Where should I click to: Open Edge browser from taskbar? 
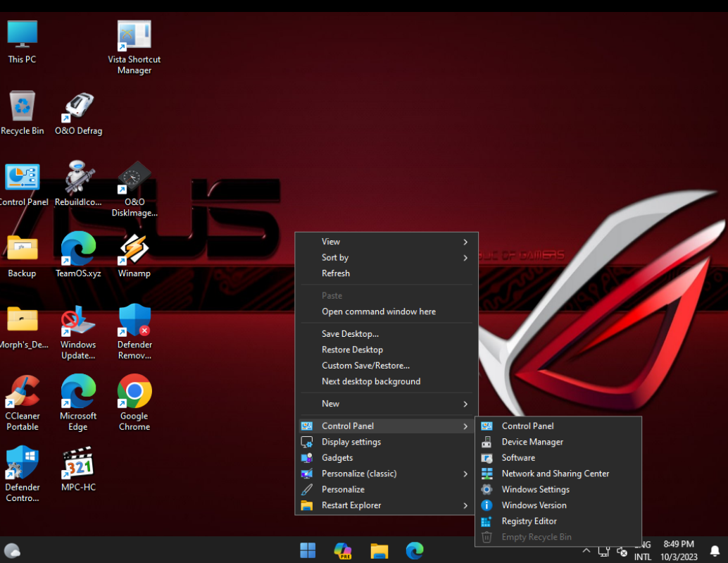click(415, 550)
